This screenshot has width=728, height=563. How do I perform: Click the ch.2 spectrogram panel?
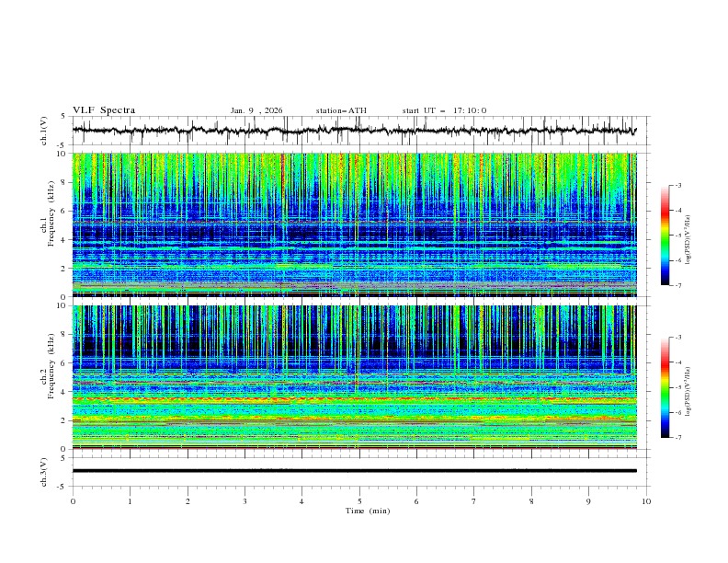[x=355, y=377]
